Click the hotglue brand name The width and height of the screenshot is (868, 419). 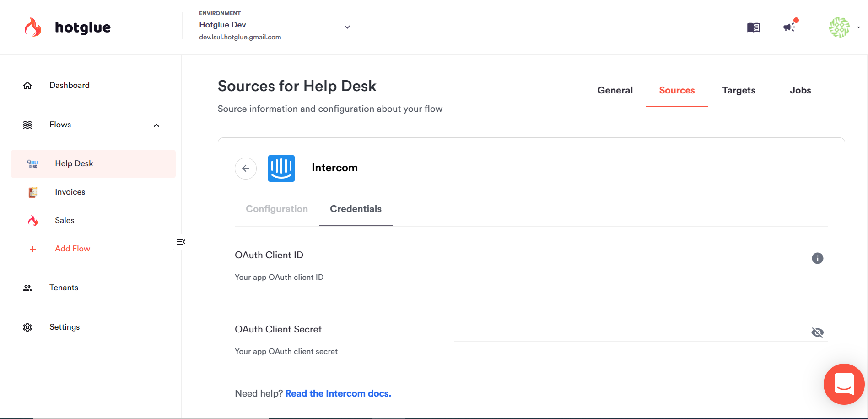pyautogui.click(x=83, y=27)
